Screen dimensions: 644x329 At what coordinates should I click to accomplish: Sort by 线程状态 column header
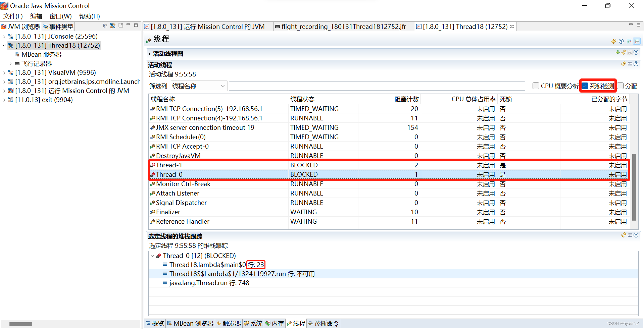point(323,99)
